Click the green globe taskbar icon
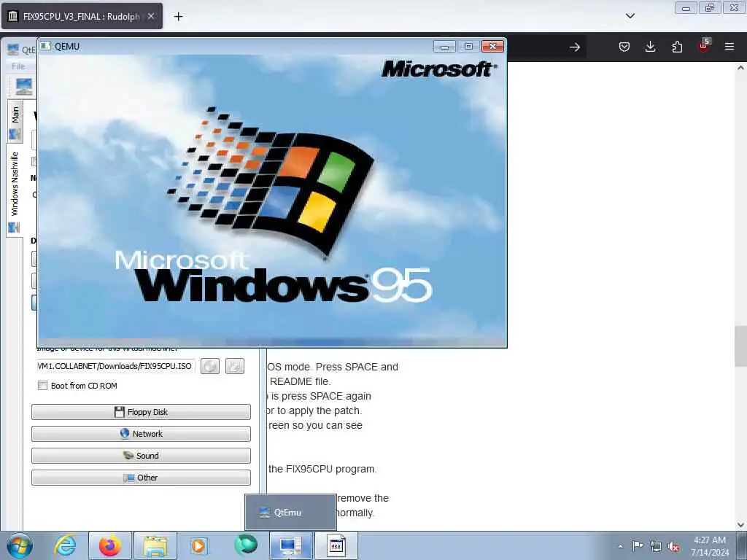This screenshot has width=747, height=560. point(246,545)
